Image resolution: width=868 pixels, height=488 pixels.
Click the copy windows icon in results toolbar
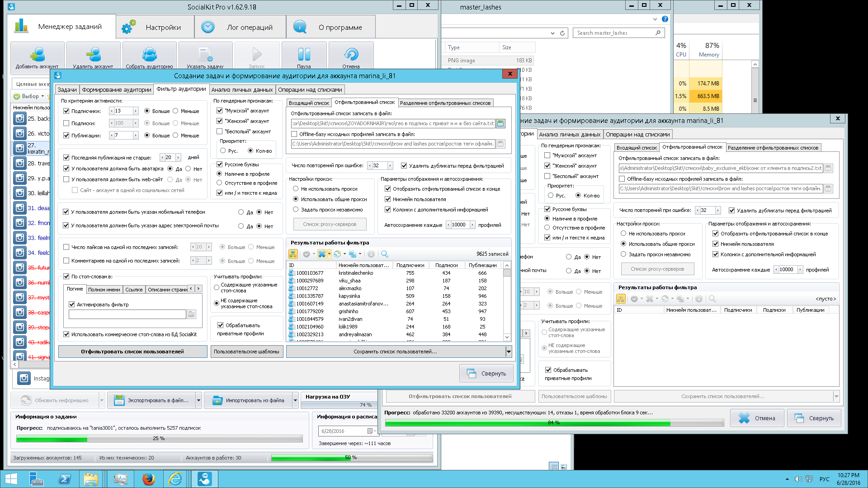353,254
